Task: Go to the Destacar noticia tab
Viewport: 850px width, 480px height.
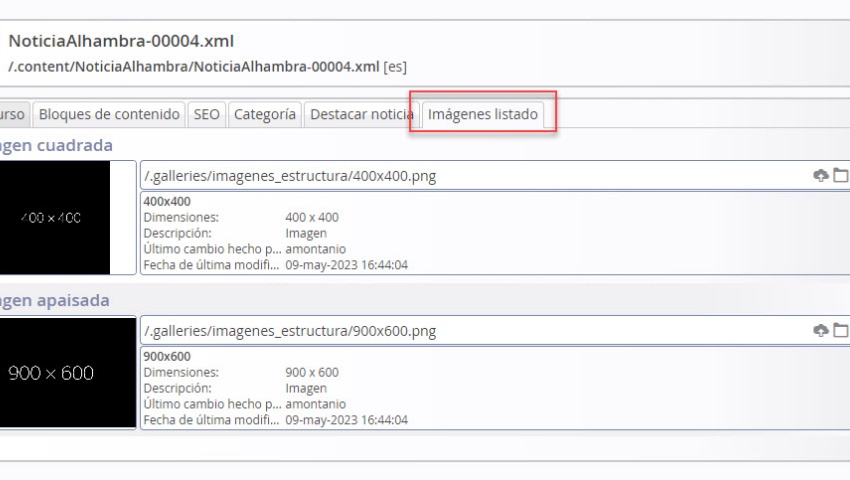Action: point(361,114)
